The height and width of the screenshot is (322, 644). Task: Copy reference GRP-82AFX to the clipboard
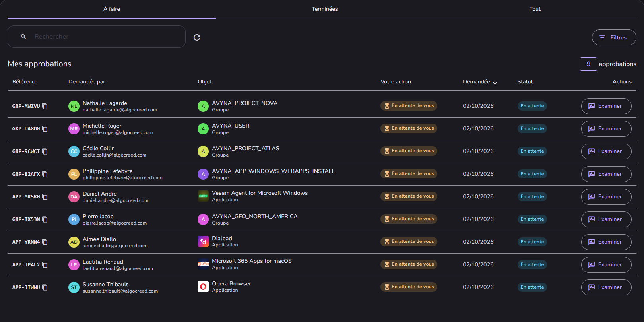point(45,174)
